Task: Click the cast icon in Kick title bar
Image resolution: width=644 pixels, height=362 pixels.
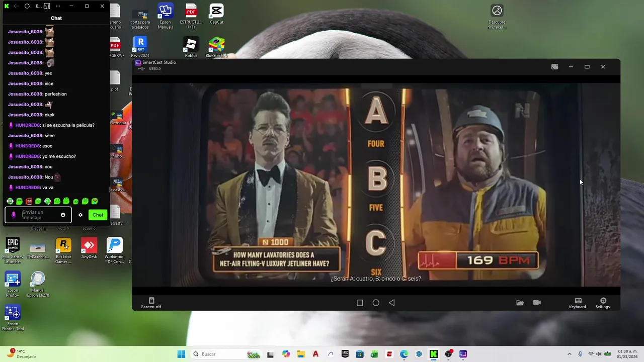Action: (47, 6)
